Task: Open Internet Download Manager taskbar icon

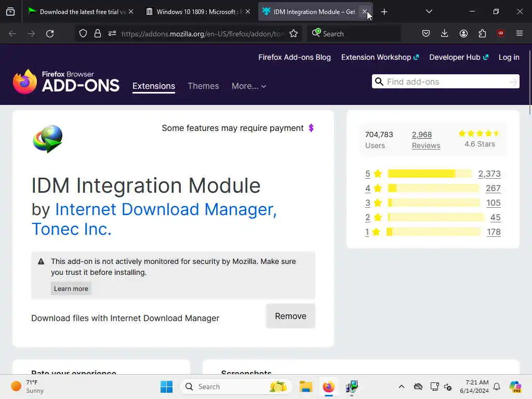Action: click(x=352, y=387)
